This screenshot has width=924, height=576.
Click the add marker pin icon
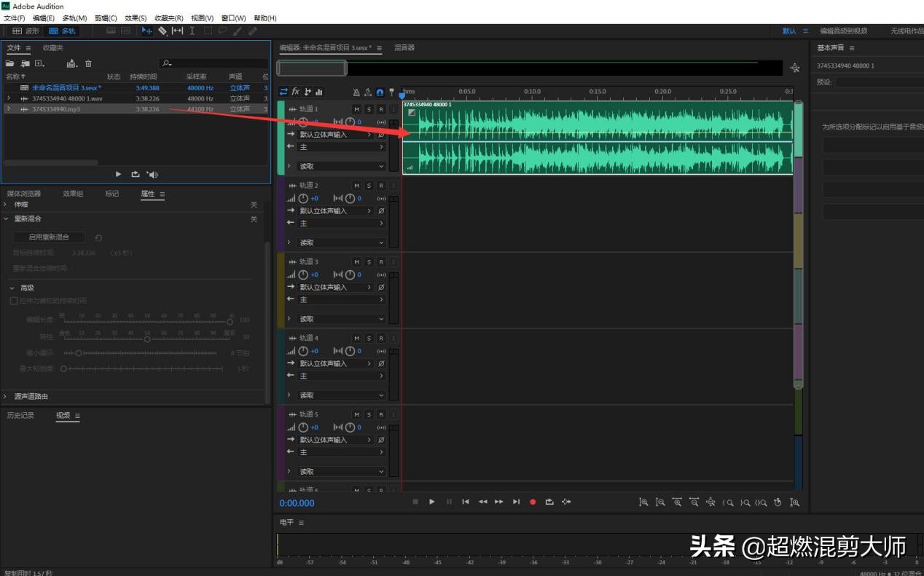point(391,92)
